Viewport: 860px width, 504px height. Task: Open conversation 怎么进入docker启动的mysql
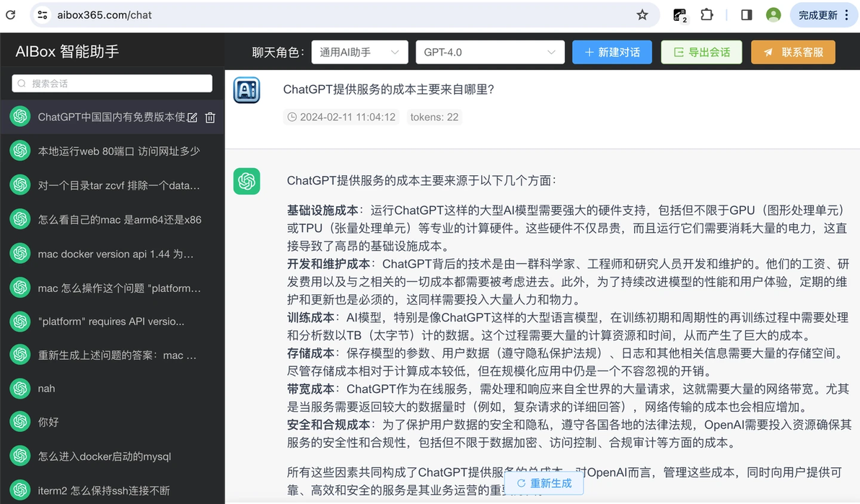click(113, 456)
